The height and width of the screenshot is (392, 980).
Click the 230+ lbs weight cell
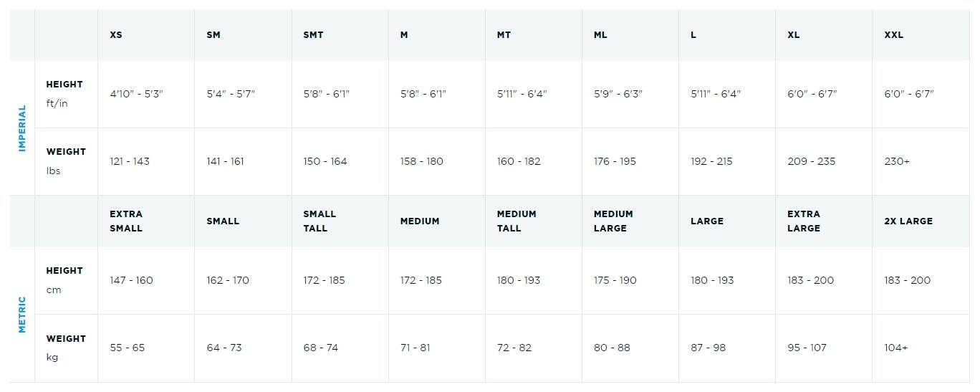pos(897,161)
